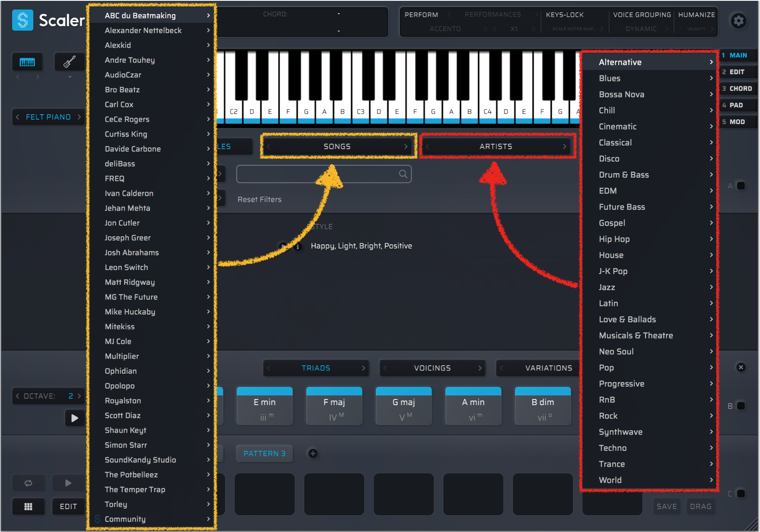760x532 pixels.
Task: Click the Scaler logo icon
Action: point(22,20)
